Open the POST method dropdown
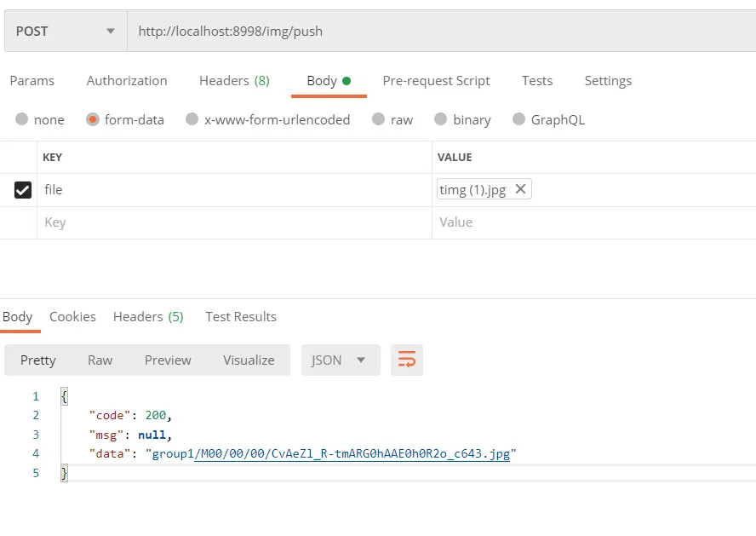 (65, 32)
